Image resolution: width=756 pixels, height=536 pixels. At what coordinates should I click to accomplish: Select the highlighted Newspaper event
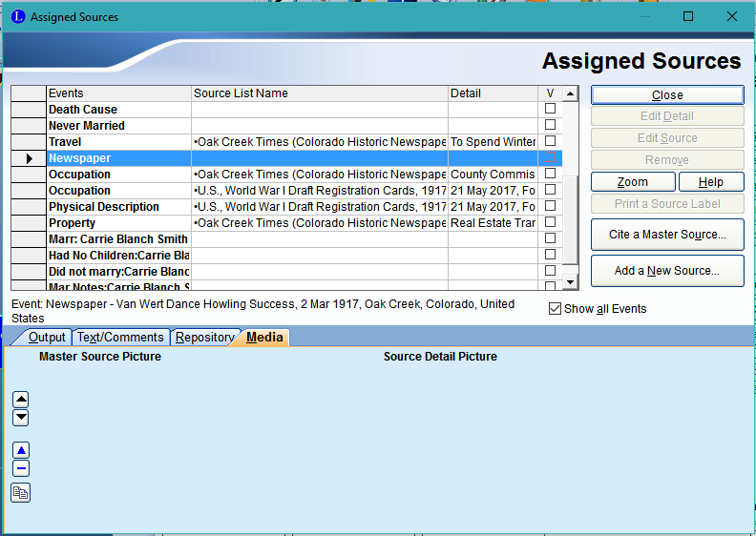pyautogui.click(x=118, y=158)
